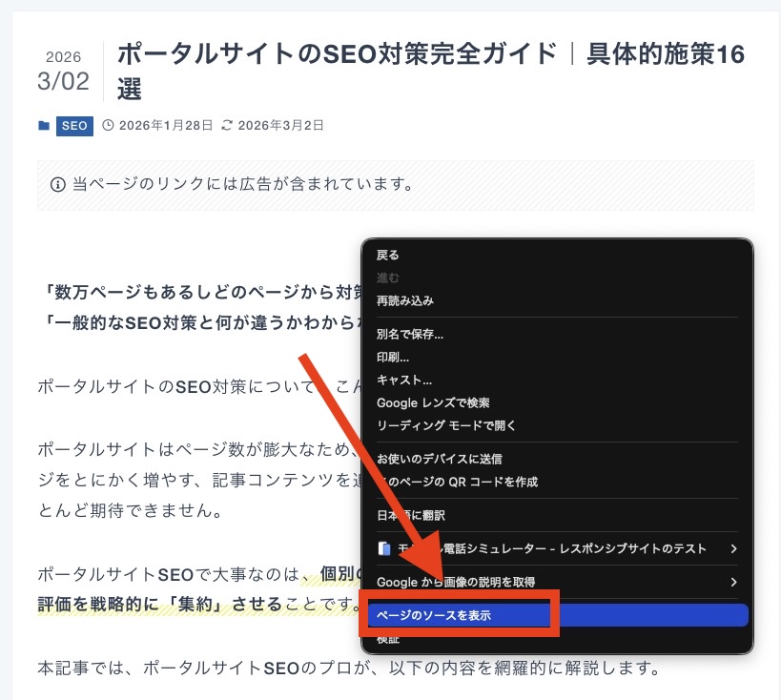
Task: Expand the モバイル電話シミュレーター submenu arrow
Action: (x=734, y=549)
